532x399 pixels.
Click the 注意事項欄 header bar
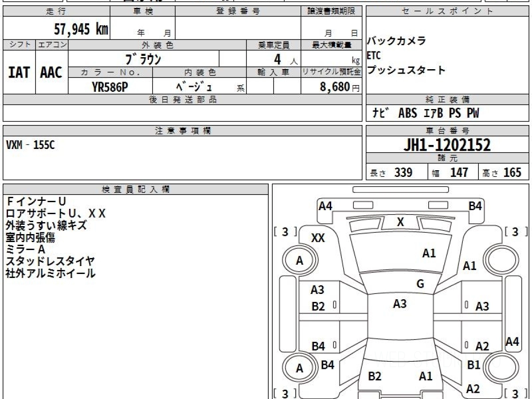tap(183, 131)
